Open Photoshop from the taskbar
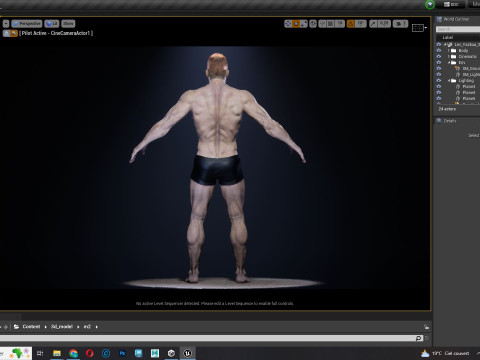Image resolution: width=480 pixels, height=360 pixels. tap(122, 353)
